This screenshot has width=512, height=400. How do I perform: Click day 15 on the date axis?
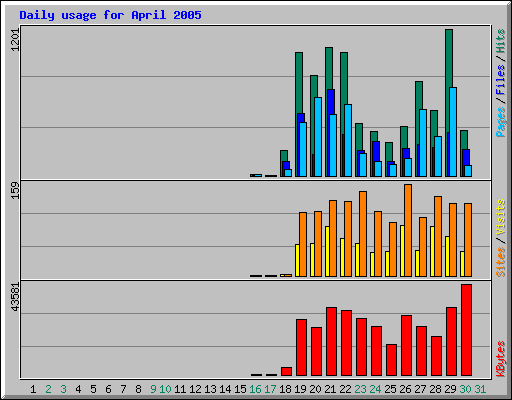tap(240, 389)
